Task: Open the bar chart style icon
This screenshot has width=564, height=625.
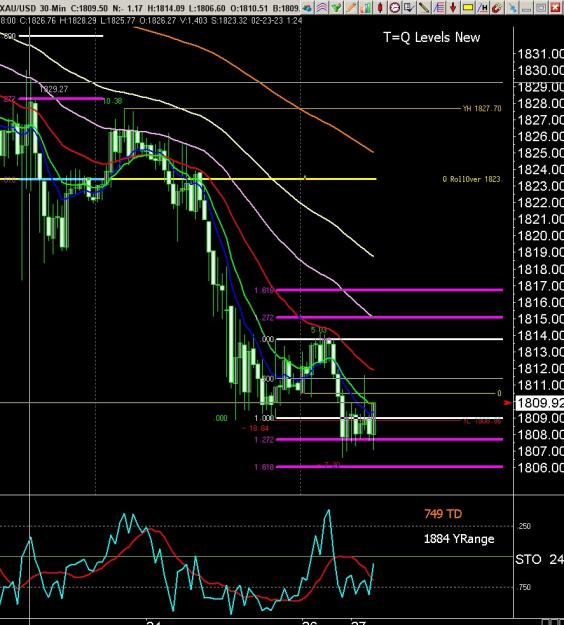Action: coord(366,7)
